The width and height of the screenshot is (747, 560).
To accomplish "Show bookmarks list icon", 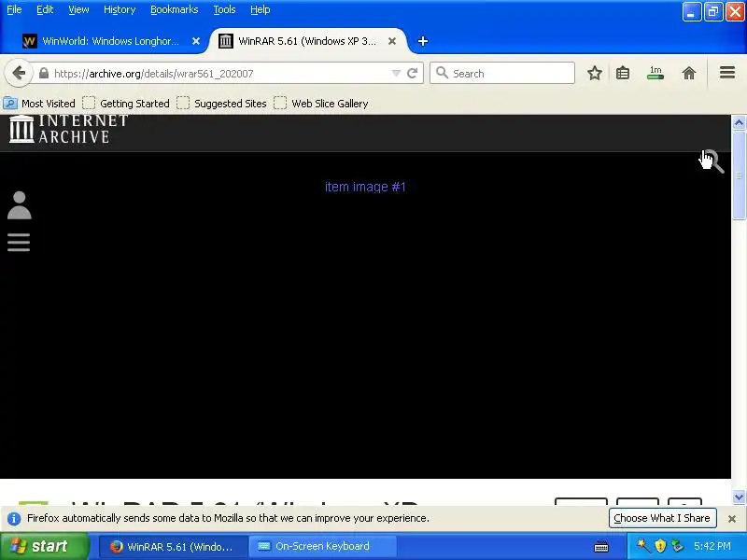I will tap(623, 74).
